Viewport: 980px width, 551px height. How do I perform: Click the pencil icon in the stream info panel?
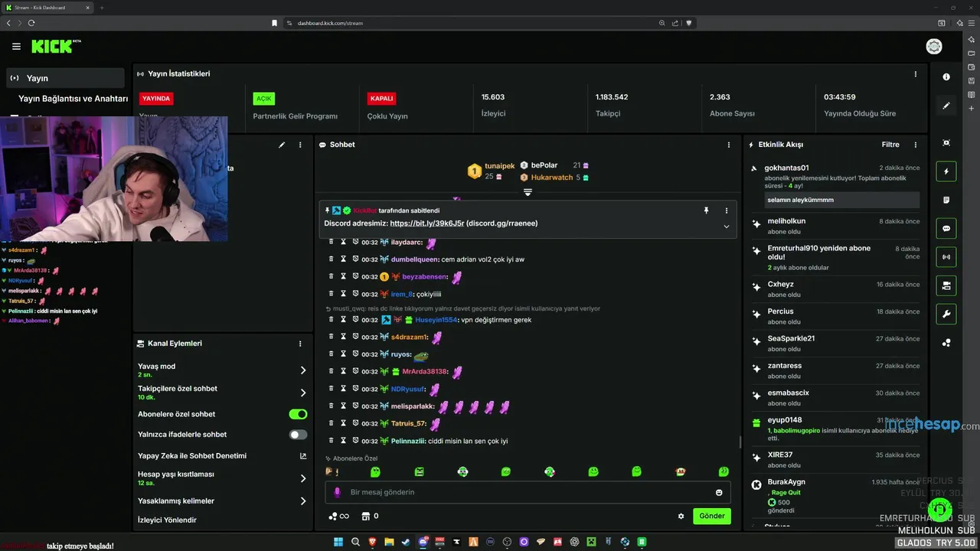tap(282, 145)
